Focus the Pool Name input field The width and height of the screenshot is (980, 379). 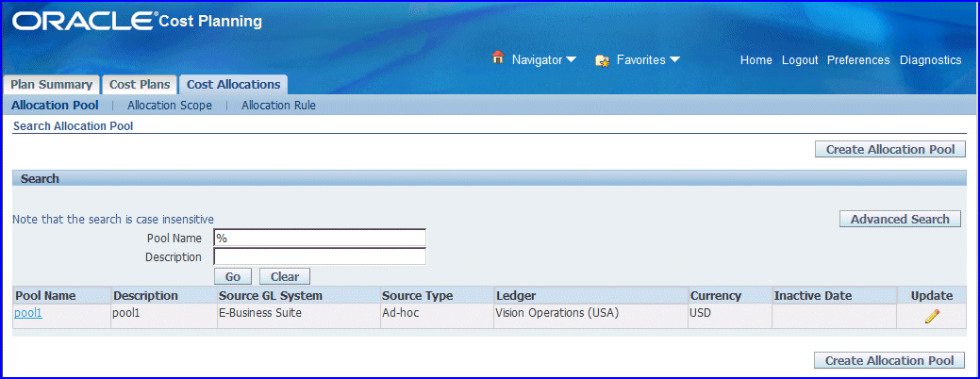tap(320, 238)
